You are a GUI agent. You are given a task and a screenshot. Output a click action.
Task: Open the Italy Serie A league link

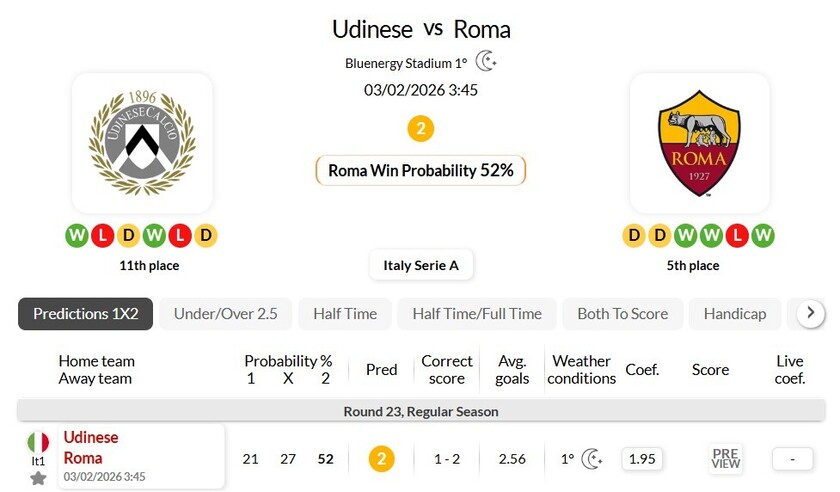[x=421, y=265]
